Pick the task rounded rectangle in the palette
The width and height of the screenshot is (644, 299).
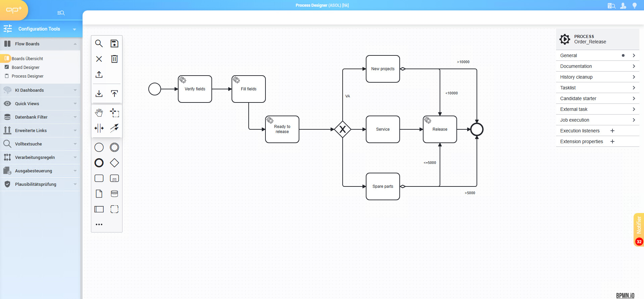pyautogui.click(x=99, y=178)
